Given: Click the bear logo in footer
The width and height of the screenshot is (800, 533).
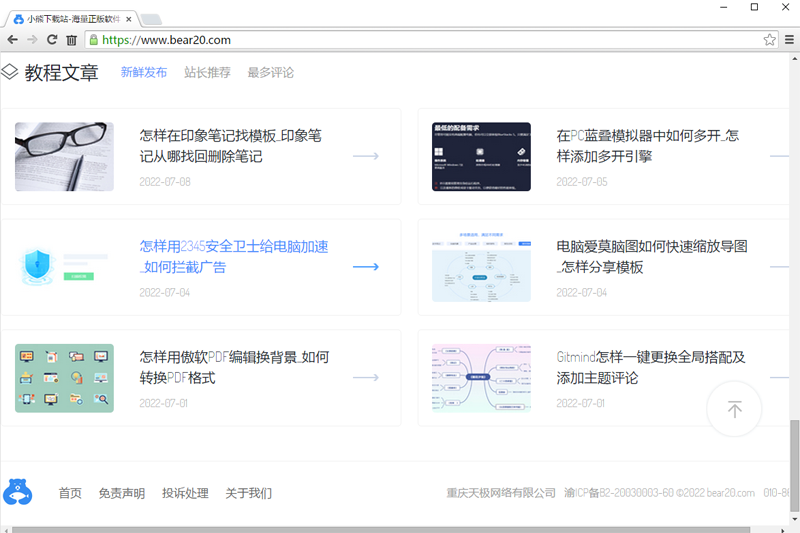Looking at the screenshot, I should [x=17, y=492].
